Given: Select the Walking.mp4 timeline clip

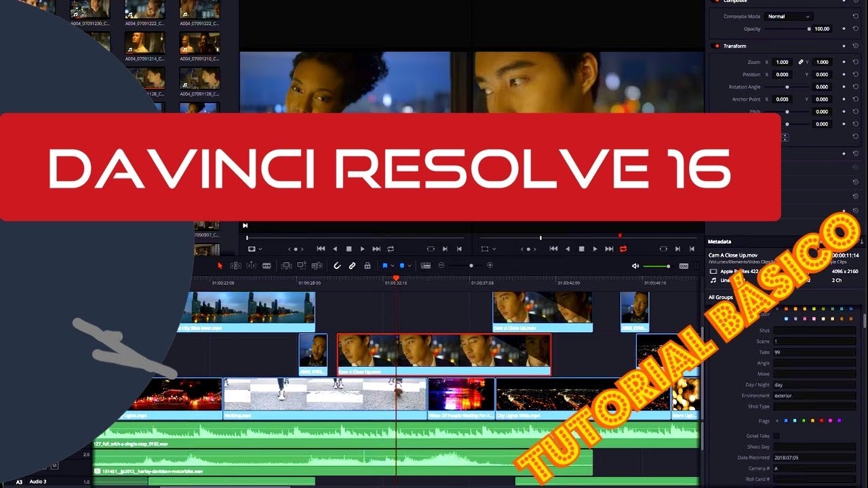Looking at the screenshot, I should [325, 399].
